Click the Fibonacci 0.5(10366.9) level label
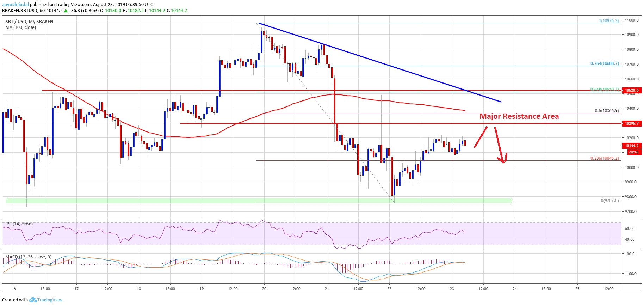Screen dimensions: 644x306 [x=607, y=110]
